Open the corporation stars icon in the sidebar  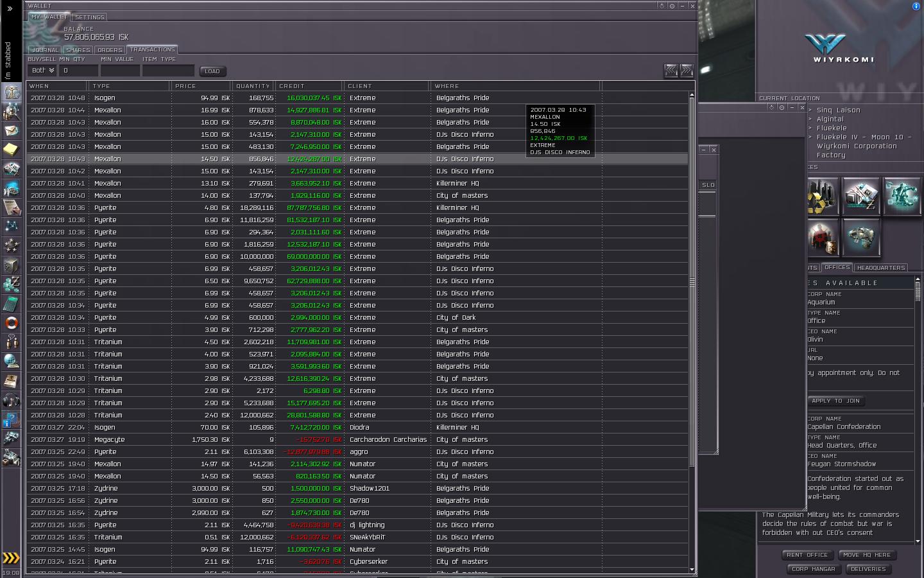coord(11,246)
